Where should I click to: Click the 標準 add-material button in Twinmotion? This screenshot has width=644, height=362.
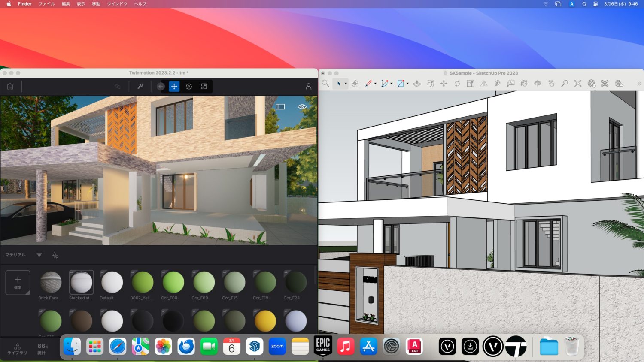point(18,282)
